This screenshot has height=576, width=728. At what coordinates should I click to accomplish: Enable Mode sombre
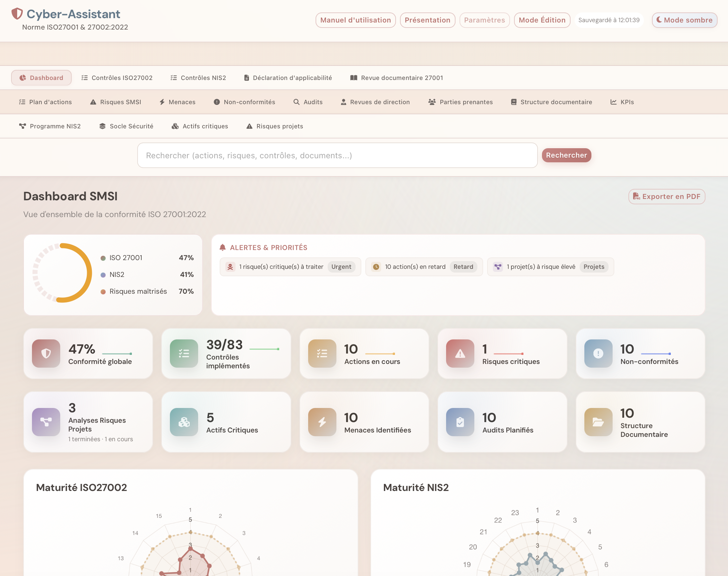[x=685, y=20]
